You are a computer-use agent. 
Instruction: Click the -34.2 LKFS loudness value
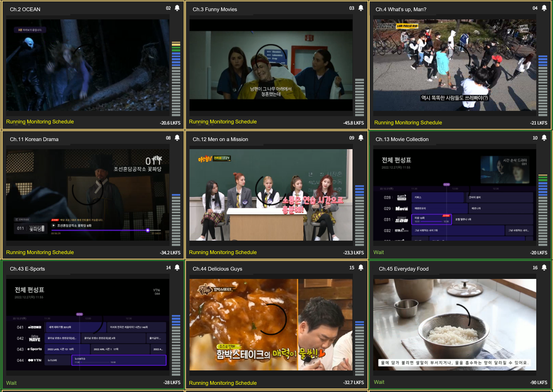pos(170,253)
